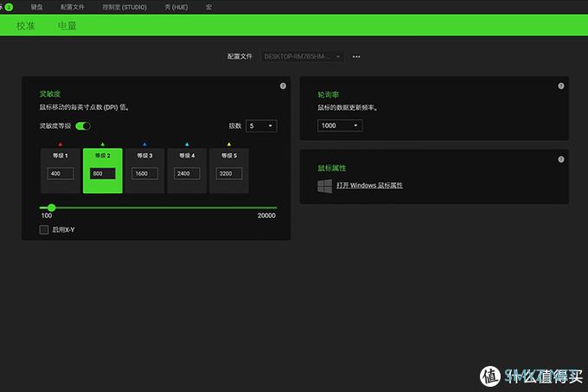Click the DPI slider handle near 100
This screenshot has height=392, width=588.
[x=51, y=208]
